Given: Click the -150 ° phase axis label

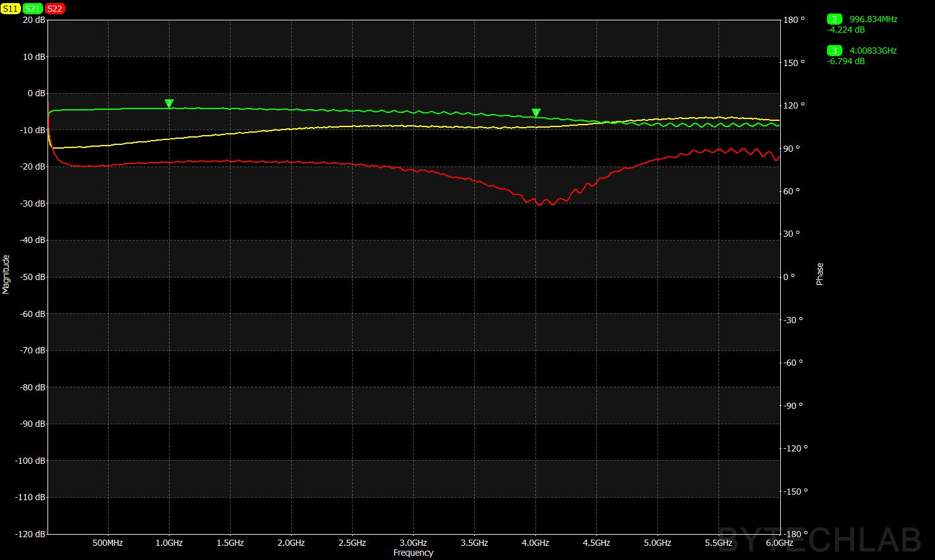Looking at the screenshot, I should [796, 492].
